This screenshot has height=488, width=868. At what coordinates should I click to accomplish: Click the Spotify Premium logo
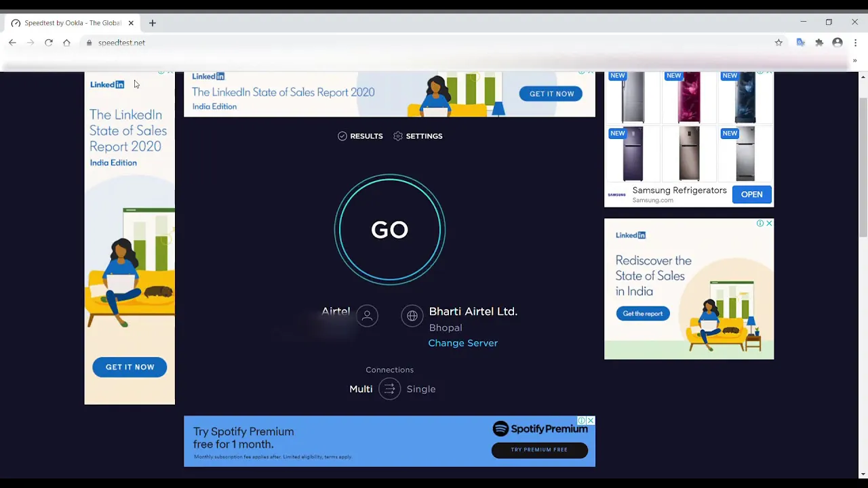(x=540, y=428)
